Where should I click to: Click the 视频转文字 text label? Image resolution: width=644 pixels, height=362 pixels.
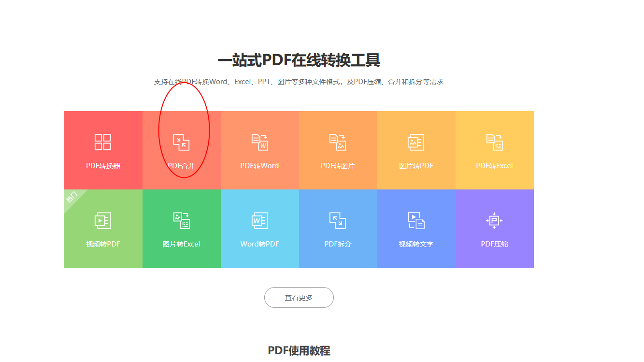[416, 244]
